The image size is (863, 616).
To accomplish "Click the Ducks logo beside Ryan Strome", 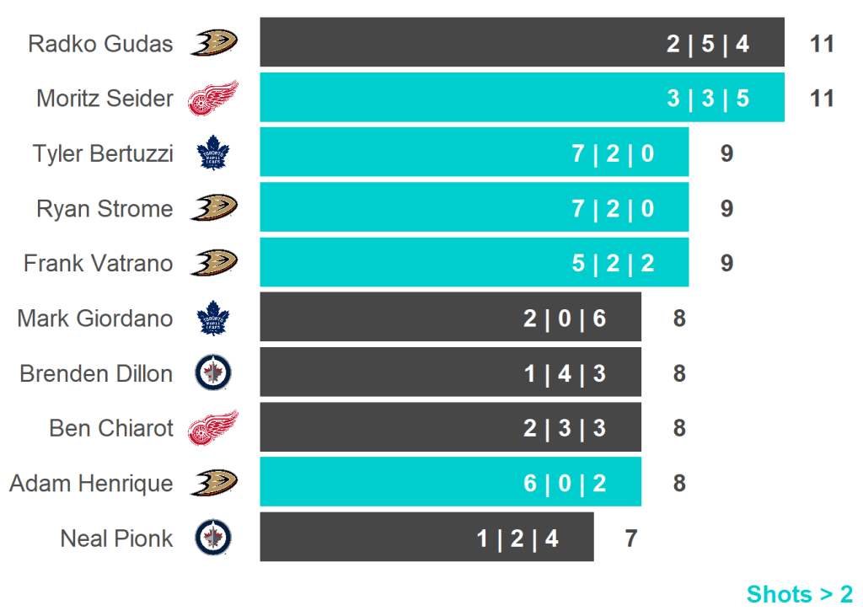I will point(213,208).
